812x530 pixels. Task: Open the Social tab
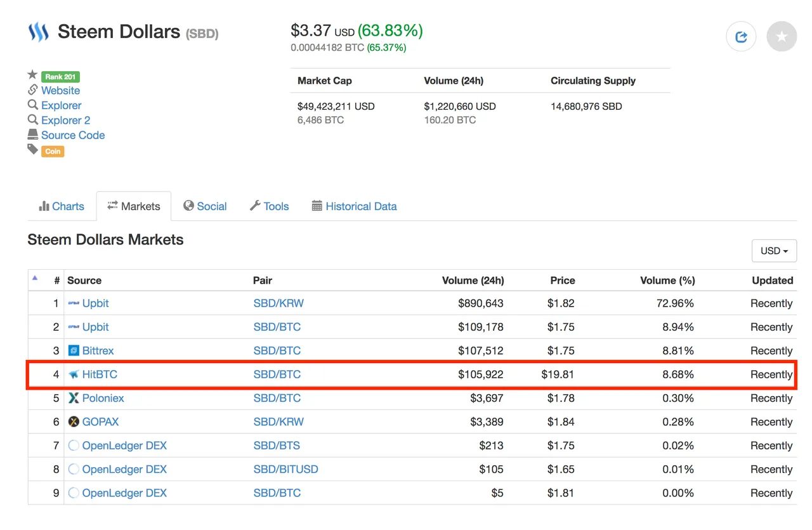[x=205, y=206]
